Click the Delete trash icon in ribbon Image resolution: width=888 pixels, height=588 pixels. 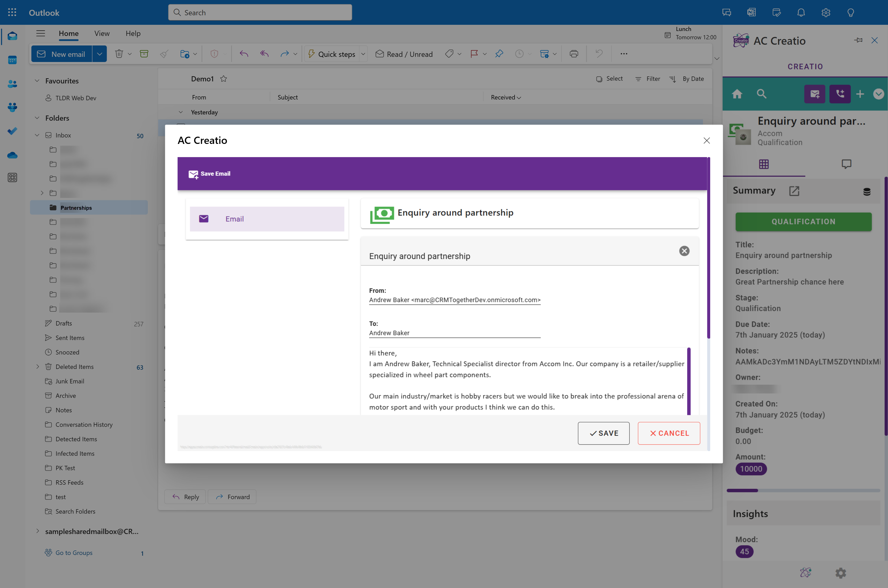point(119,54)
